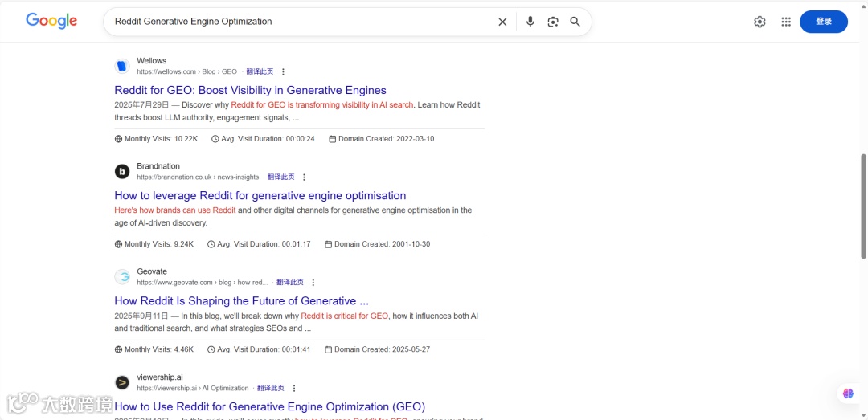Click the Geovate site name

pyautogui.click(x=152, y=271)
